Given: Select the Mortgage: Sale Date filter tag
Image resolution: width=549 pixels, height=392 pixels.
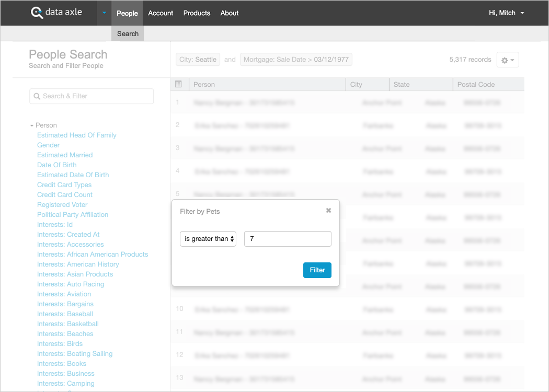Looking at the screenshot, I should (296, 60).
